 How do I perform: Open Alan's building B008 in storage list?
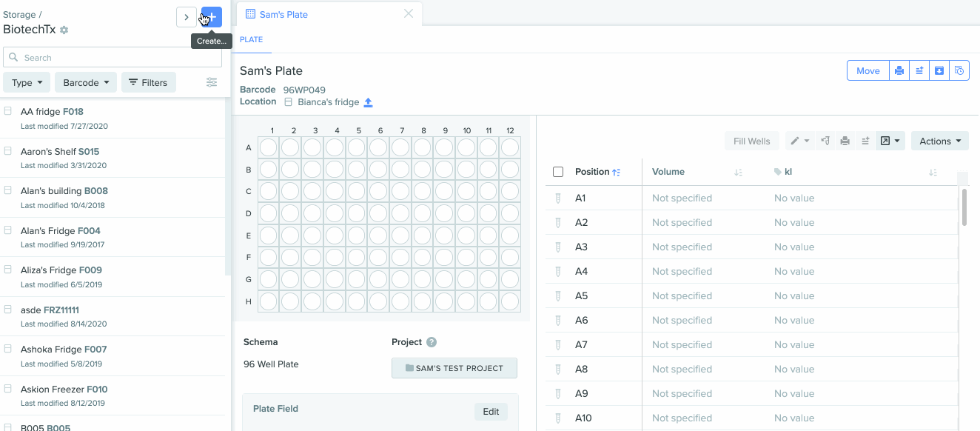[x=113, y=197]
